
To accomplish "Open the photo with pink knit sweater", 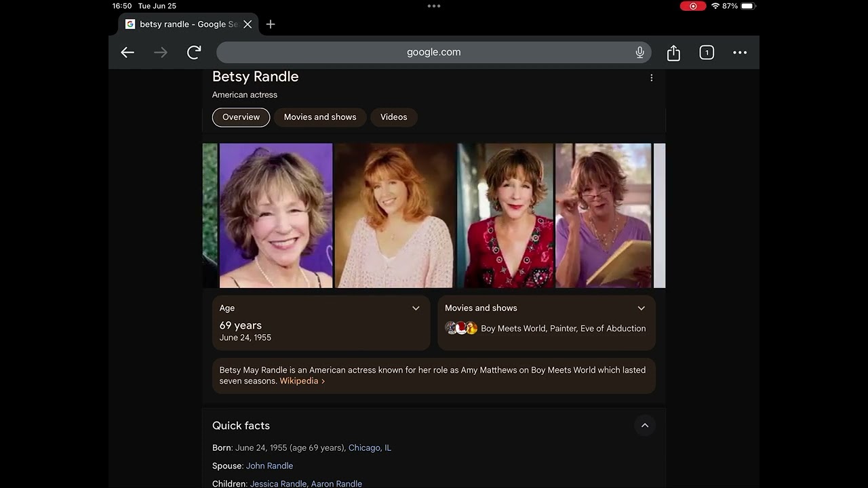I will click(x=395, y=216).
